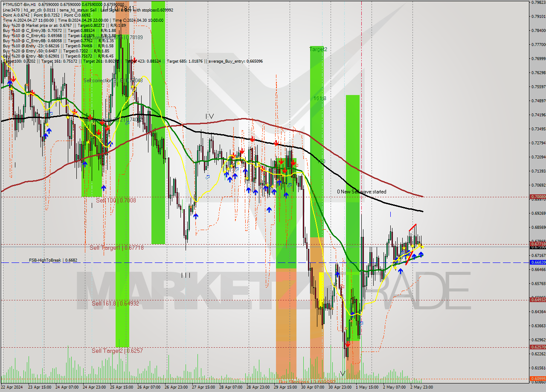Select the 'Sell Target1 | 0.67718' label
Viewport: 546px width, 392px height.
point(116,248)
